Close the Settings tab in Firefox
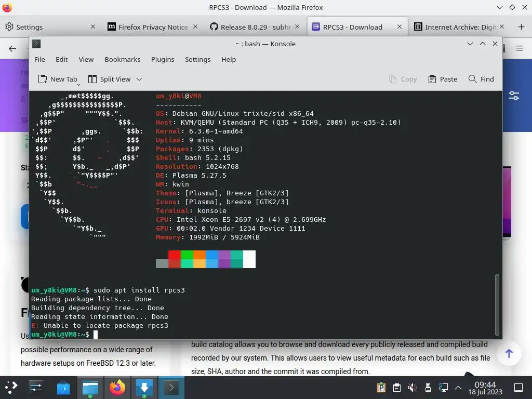The width and height of the screenshot is (532, 399). pos(92,26)
